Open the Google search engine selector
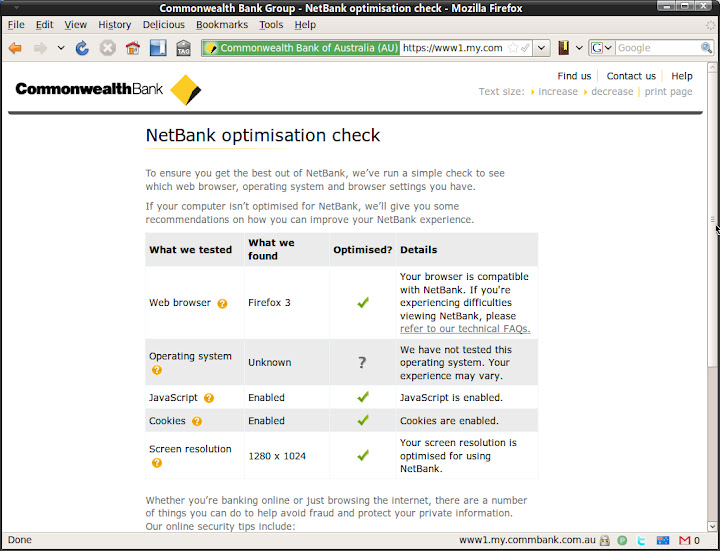Screen dimensions: 720x551 602,48
